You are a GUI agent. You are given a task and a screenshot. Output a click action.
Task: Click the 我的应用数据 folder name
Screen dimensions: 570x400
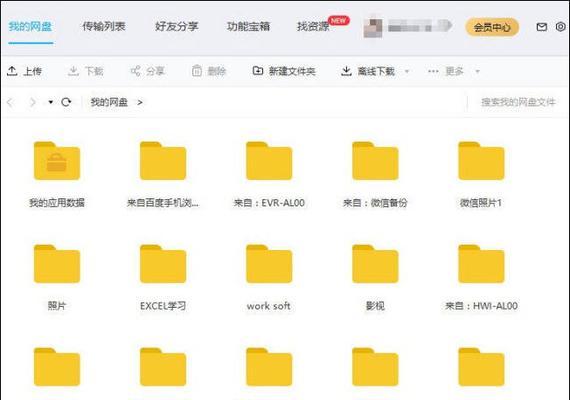57,203
